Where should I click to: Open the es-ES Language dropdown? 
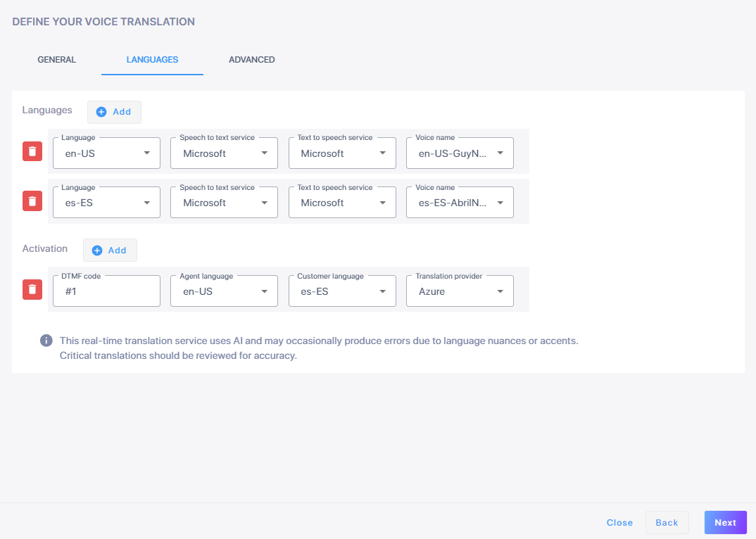106,203
